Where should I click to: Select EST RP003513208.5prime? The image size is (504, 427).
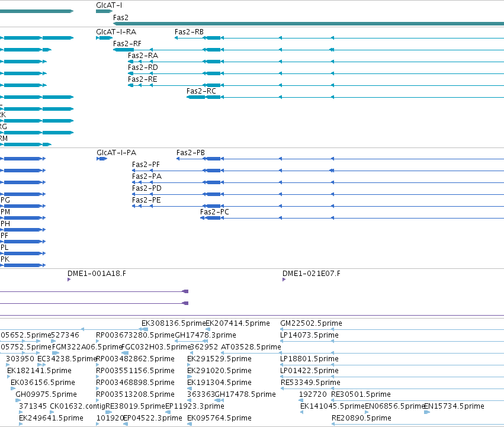pyautogui.click(x=135, y=395)
